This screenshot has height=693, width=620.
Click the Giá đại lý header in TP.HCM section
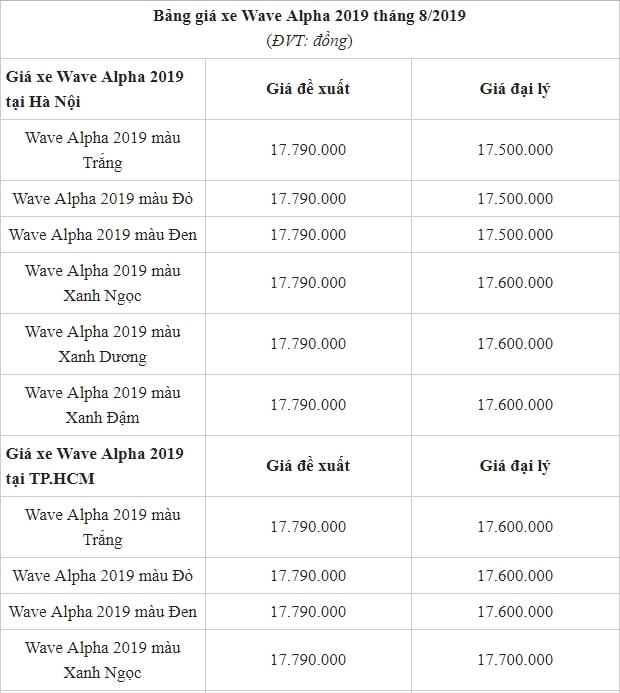(515, 466)
